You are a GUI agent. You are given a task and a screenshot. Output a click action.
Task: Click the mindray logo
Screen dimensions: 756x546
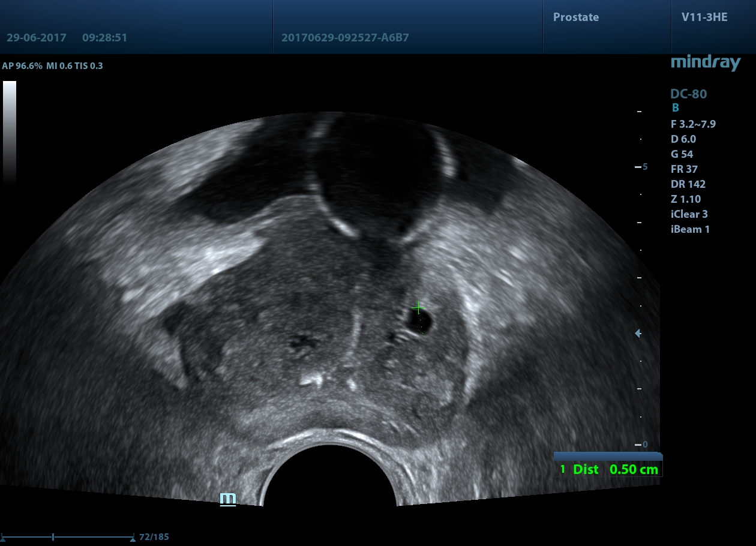pos(706,62)
